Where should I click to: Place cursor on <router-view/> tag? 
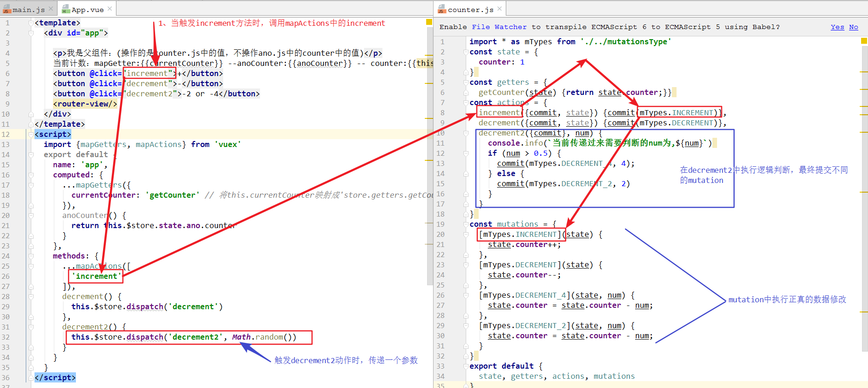(x=85, y=104)
